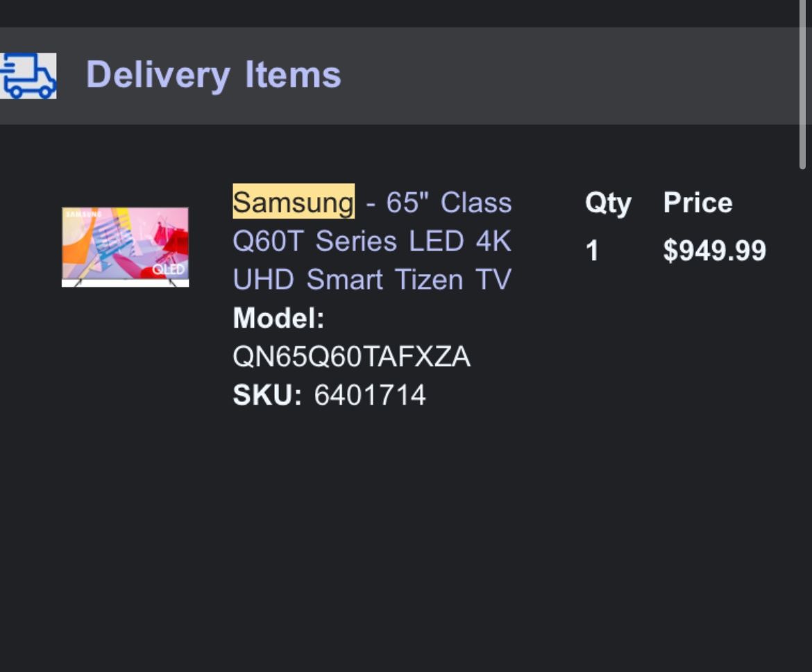Click the quantity value 1
This screenshot has height=672, width=812.
(591, 251)
